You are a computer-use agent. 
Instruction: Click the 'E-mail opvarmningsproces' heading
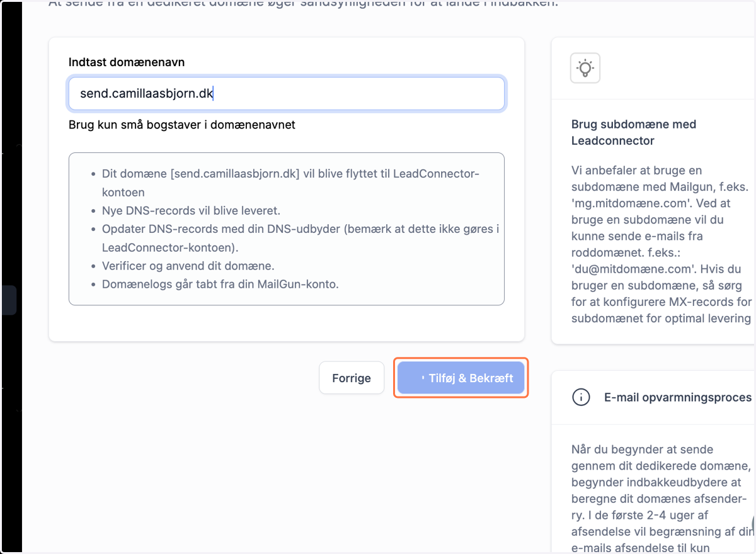(x=678, y=397)
